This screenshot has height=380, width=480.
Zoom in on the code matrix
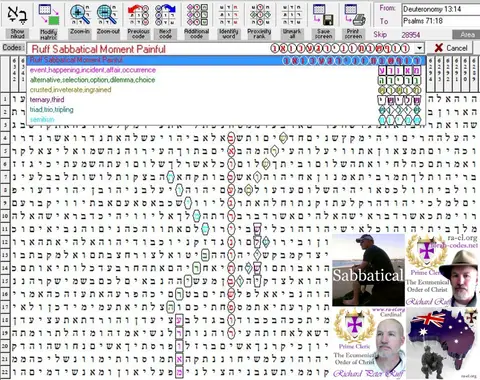80,15
